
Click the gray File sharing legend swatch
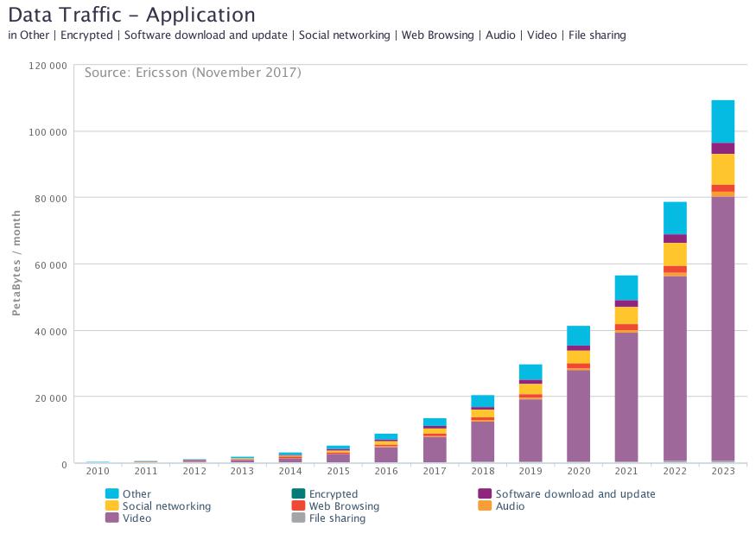[x=298, y=518]
